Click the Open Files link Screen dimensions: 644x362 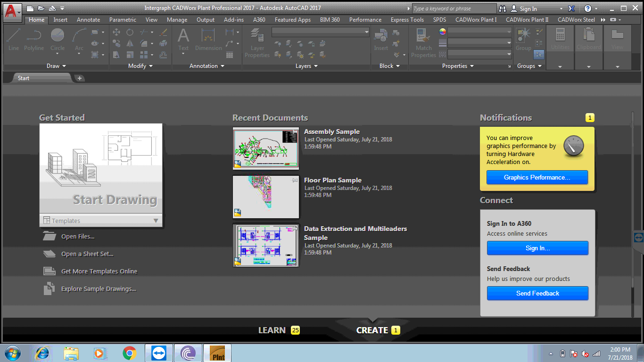(78, 237)
